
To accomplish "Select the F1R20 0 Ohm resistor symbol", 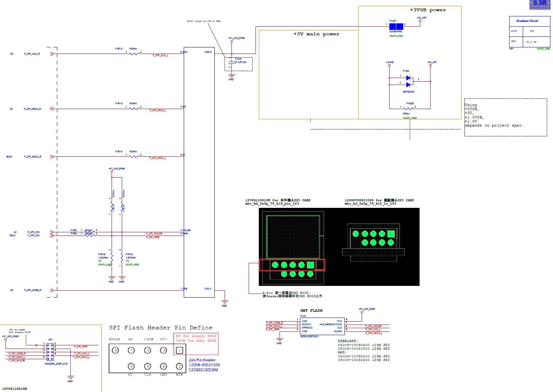I will 408,109.
